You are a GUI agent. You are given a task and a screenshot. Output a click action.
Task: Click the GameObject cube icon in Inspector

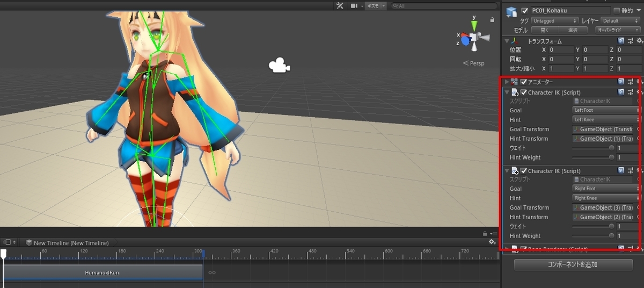[512, 12]
